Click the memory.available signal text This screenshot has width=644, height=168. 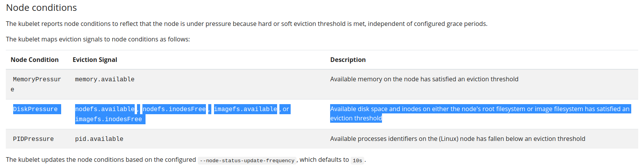pos(104,79)
